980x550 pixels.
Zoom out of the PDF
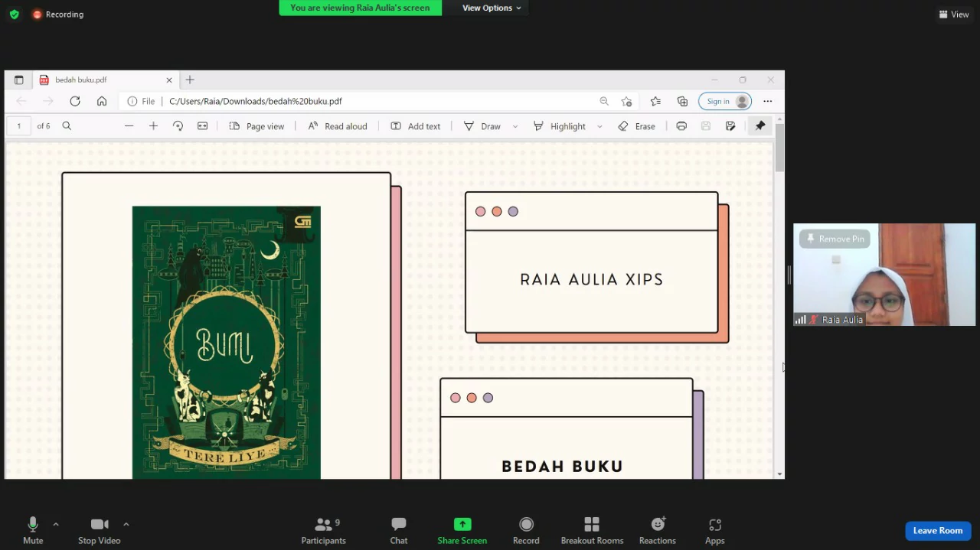pyautogui.click(x=129, y=126)
